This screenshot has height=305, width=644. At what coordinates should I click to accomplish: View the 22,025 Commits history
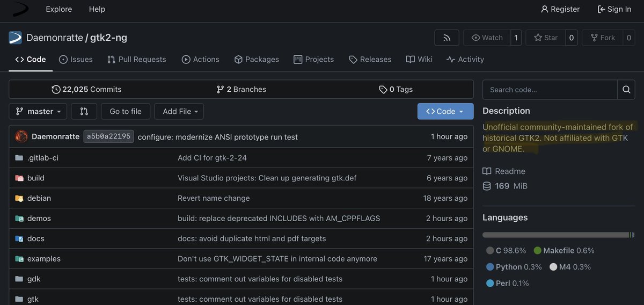(x=86, y=89)
